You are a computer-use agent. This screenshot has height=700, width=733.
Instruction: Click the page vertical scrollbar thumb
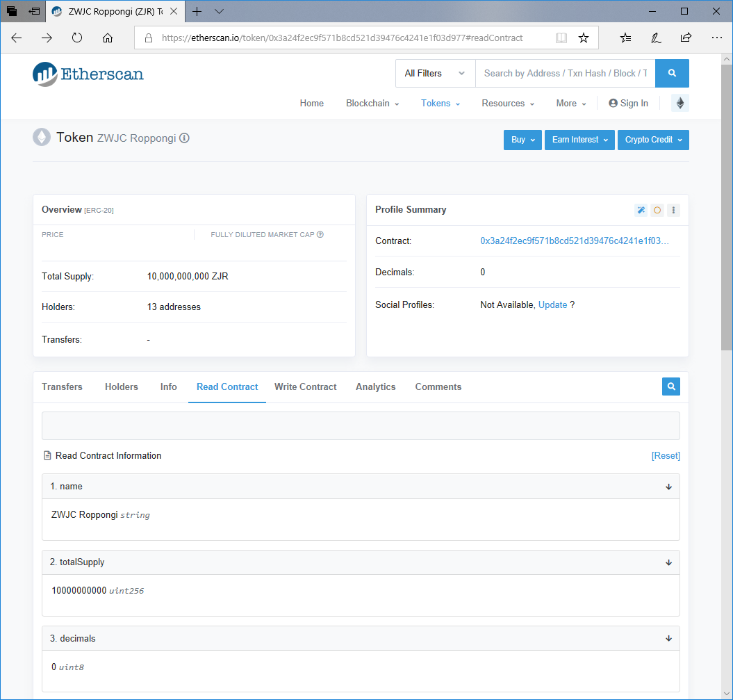tap(727, 207)
